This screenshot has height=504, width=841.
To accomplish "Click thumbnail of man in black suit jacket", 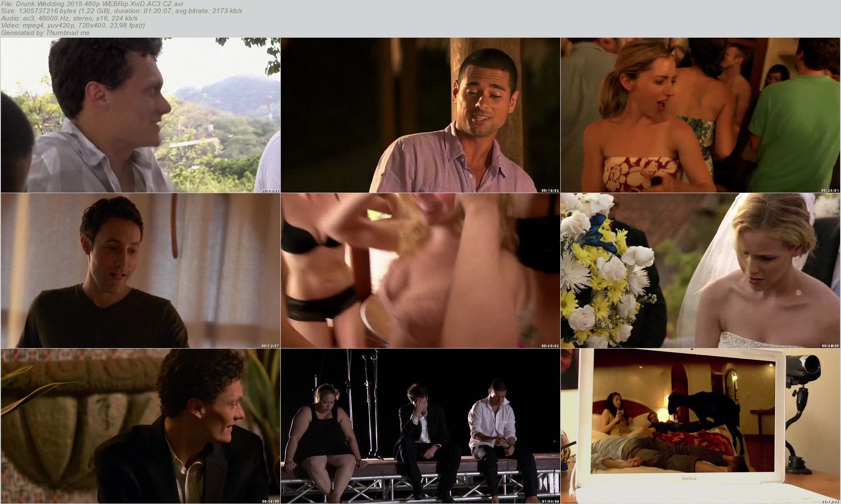I will (x=140, y=426).
